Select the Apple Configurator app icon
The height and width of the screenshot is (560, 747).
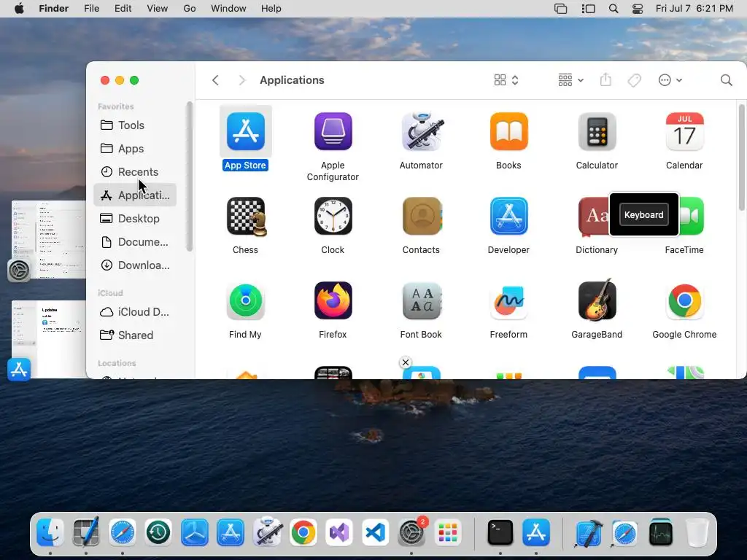[333, 131]
